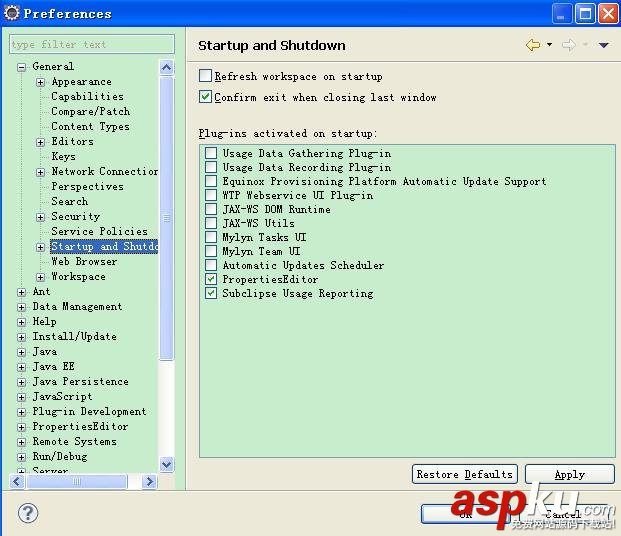The image size is (621, 536).
Task: Select Compare/Patch preference page
Action: click(x=90, y=111)
